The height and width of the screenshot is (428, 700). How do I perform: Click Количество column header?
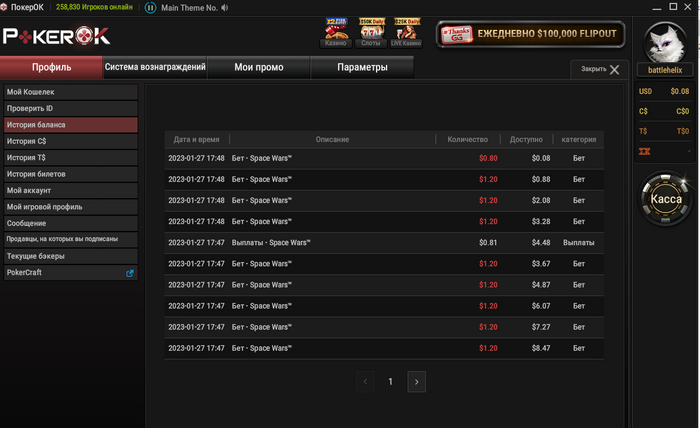pyautogui.click(x=467, y=140)
